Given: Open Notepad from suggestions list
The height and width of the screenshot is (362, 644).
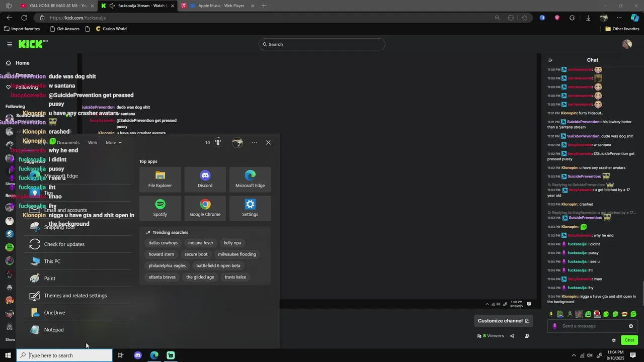Looking at the screenshot, I should 78,330.
